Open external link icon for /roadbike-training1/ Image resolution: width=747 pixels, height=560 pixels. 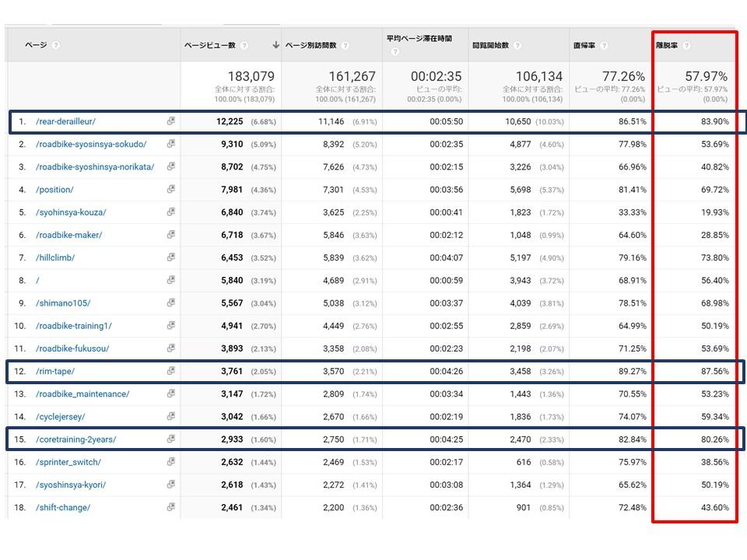pyautogui.click(x=170, y=325)
